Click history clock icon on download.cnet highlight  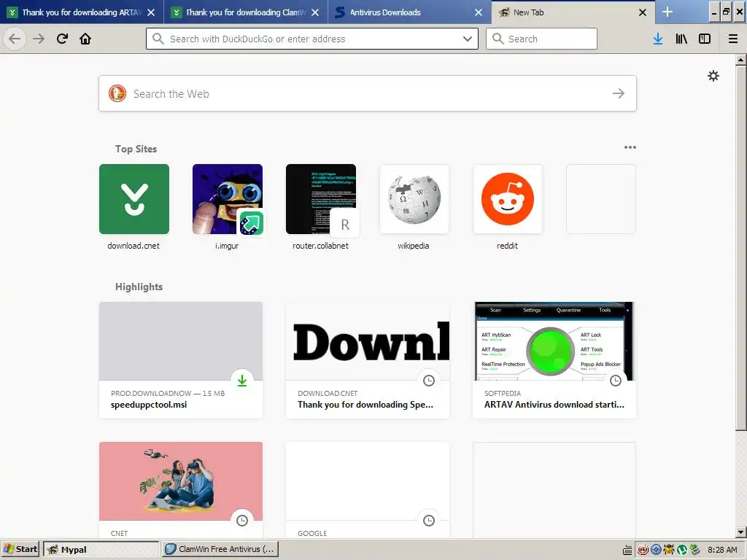click(429, 381)
